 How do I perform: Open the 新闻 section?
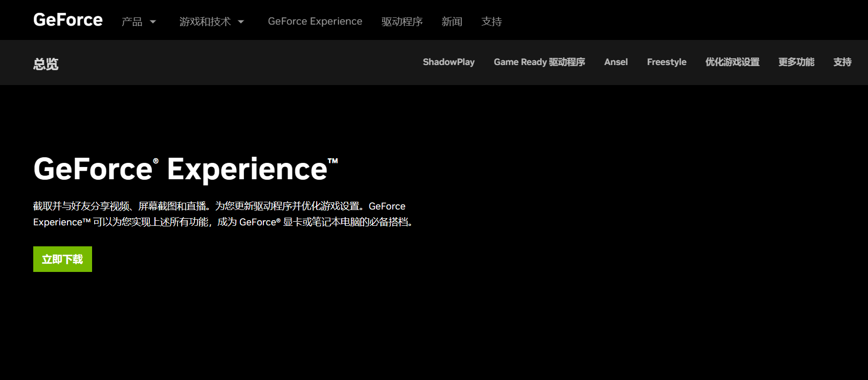[452, 22]
